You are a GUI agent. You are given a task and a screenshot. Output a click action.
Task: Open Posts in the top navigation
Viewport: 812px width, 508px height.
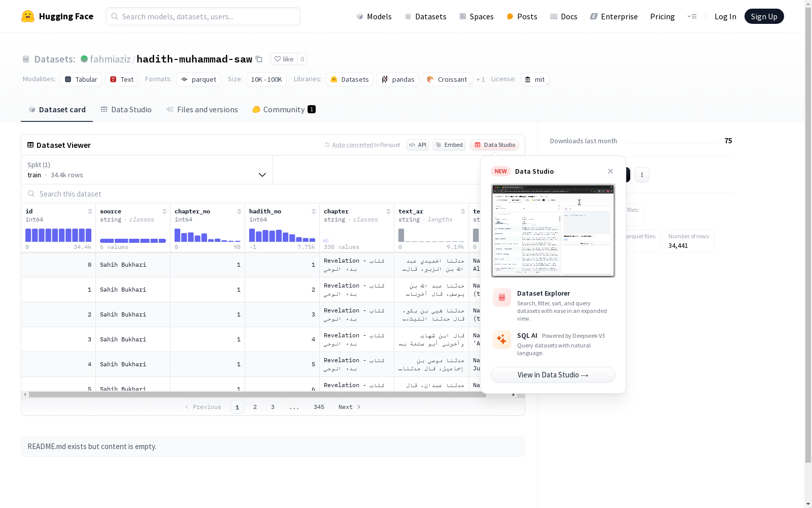(522, 16)
